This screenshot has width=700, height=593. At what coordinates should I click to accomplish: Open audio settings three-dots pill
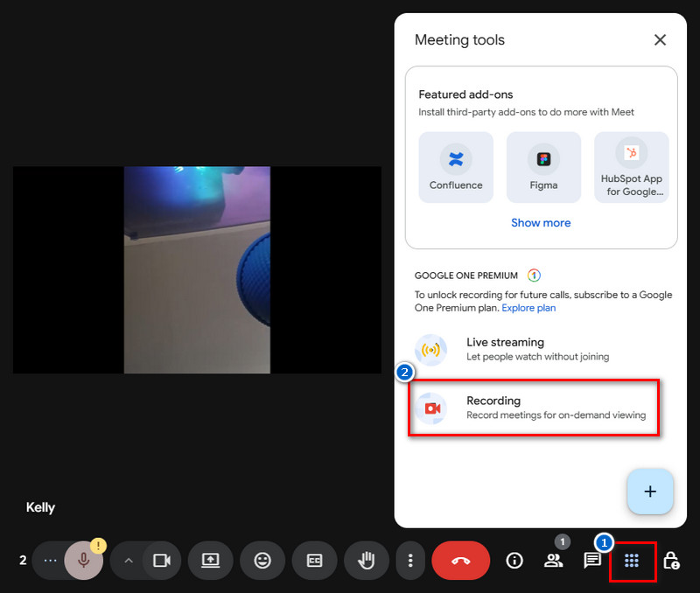tap(50, 561)
